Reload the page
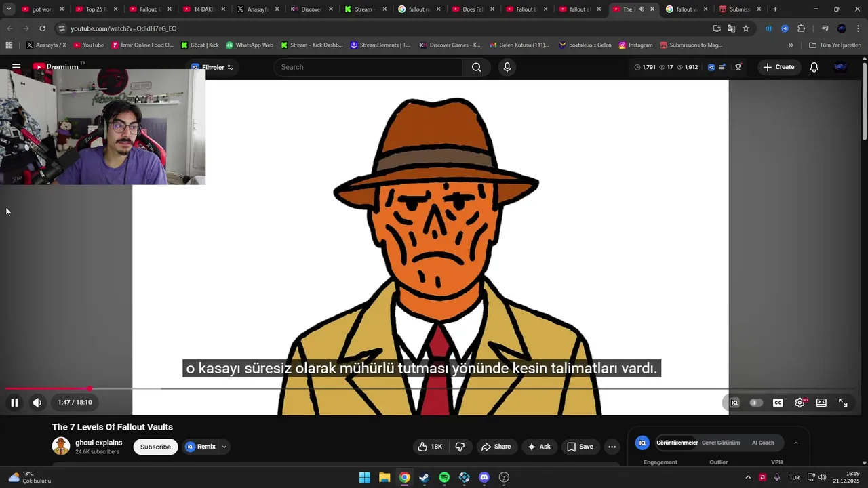Viewport: 868px width, 488px height. coord(42,28)
